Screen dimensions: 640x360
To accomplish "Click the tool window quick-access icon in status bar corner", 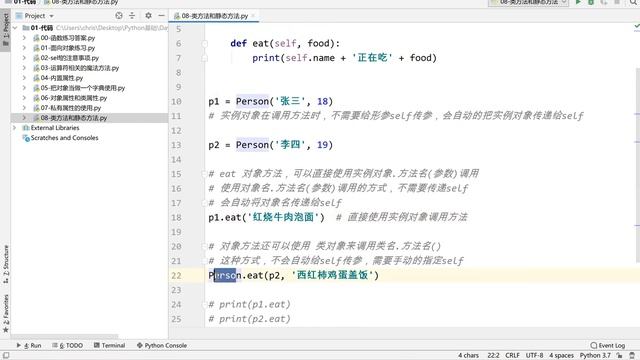I will click(6, 356).
